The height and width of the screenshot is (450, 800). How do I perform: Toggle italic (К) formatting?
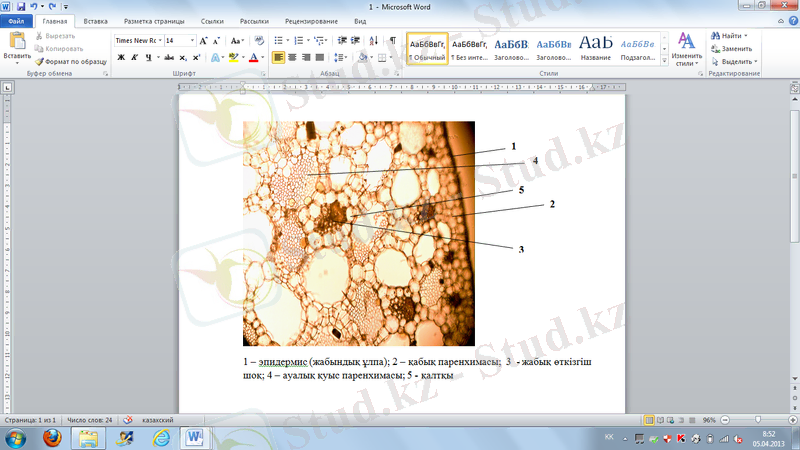(x=135, y=58)
